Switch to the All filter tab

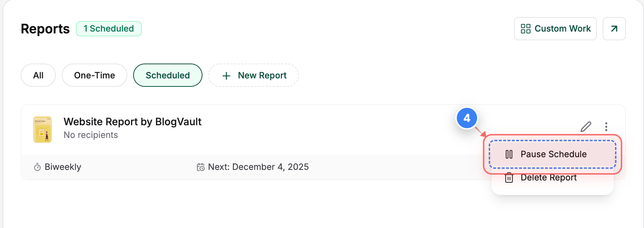tap(38, 75)
